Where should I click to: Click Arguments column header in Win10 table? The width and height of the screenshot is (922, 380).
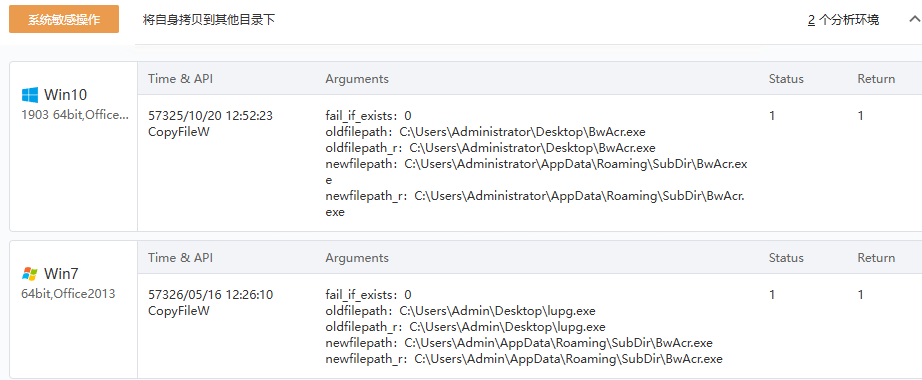tap(357, 79)
